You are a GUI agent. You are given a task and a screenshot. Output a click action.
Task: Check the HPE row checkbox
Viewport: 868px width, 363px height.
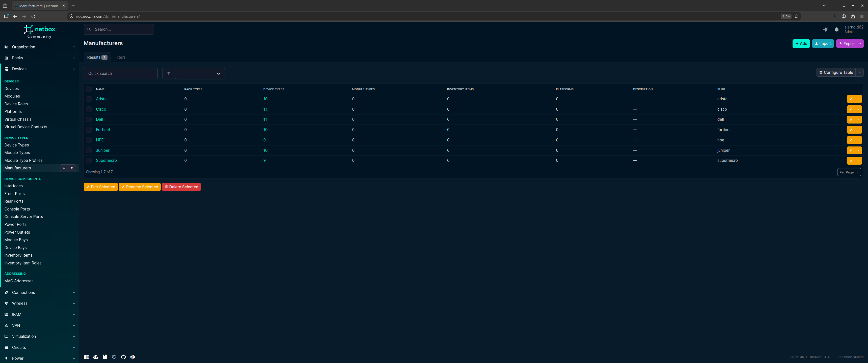click(89, 140)
